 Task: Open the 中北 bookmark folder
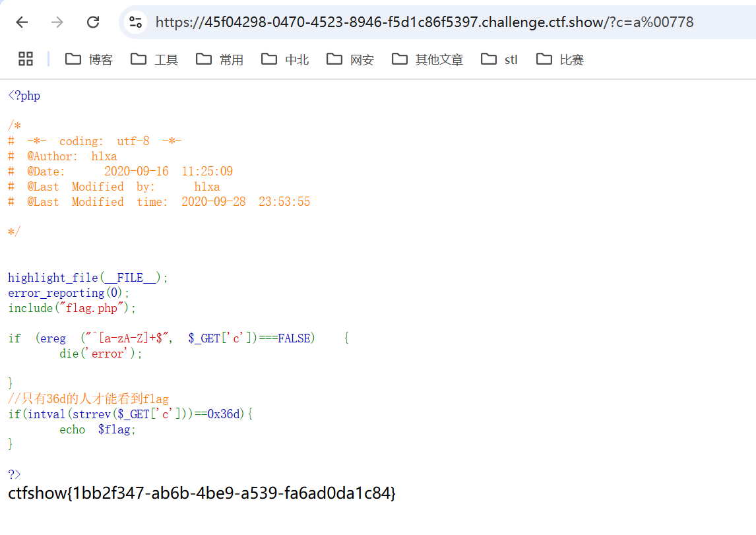pos(285,59)
